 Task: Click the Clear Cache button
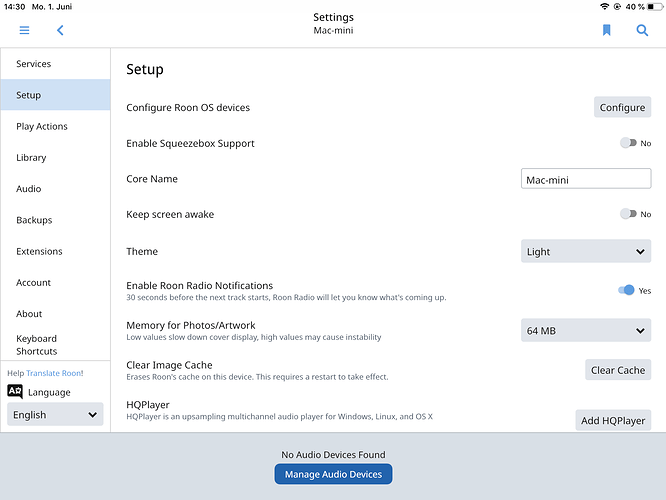(618, 370)
